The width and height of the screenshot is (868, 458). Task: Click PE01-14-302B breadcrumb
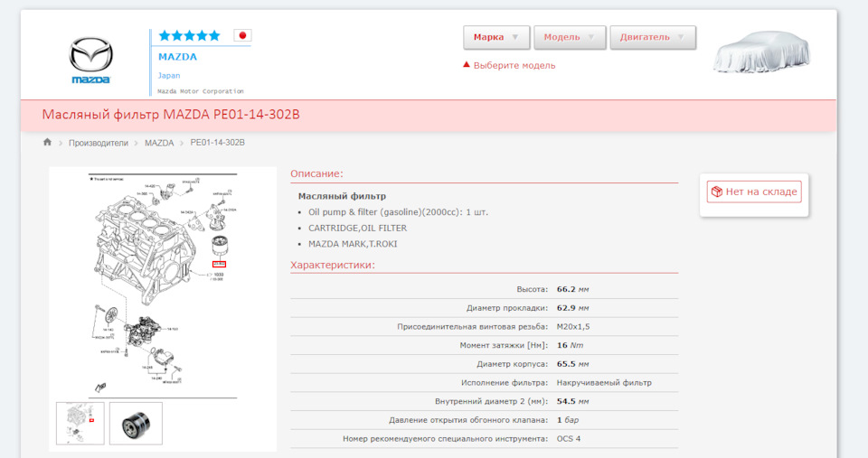click(x=218, y=142)
